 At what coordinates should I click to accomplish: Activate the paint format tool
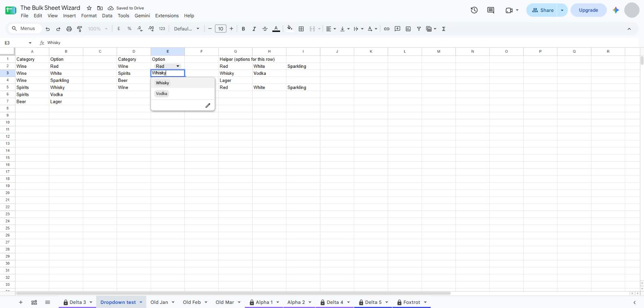click(x=80, y=29)
